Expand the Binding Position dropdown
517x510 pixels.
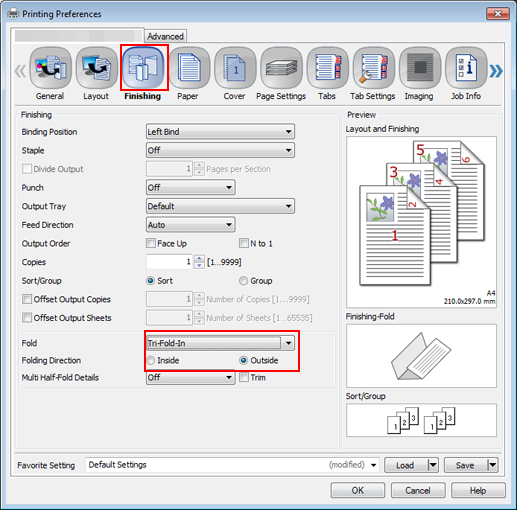[x=220, y=132]
